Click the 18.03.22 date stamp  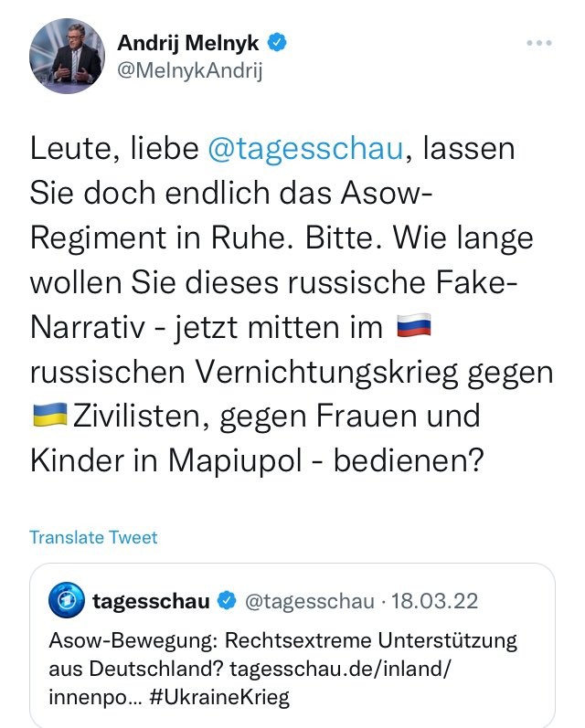(435, 601)
